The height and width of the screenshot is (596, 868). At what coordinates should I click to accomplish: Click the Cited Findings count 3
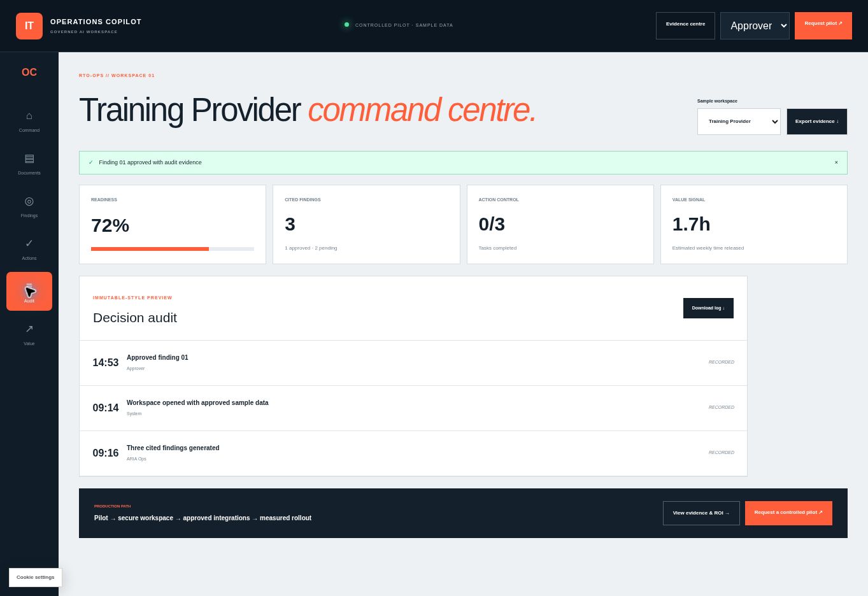click(x=290, y=224)
